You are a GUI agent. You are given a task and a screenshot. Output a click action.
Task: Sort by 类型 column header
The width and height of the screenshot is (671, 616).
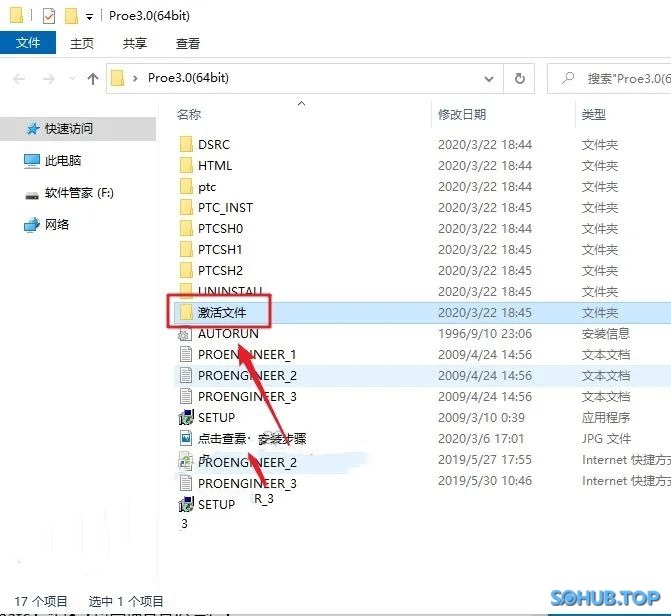594,115
